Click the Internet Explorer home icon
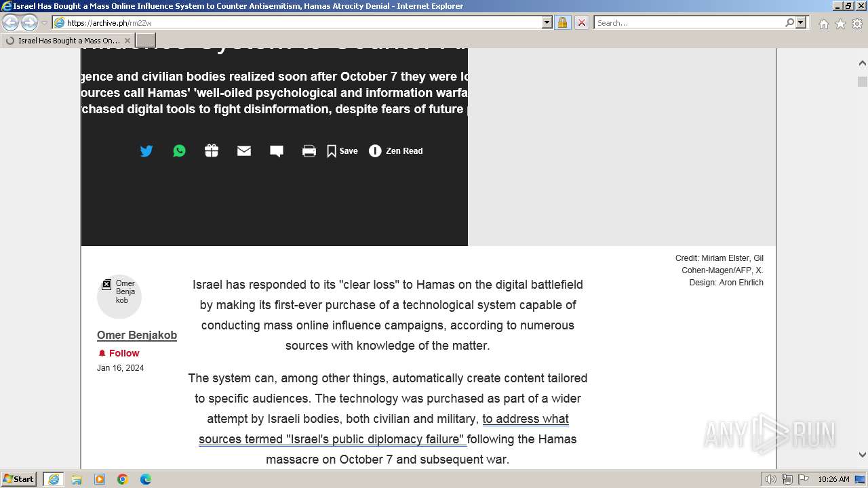 (823, 24)
